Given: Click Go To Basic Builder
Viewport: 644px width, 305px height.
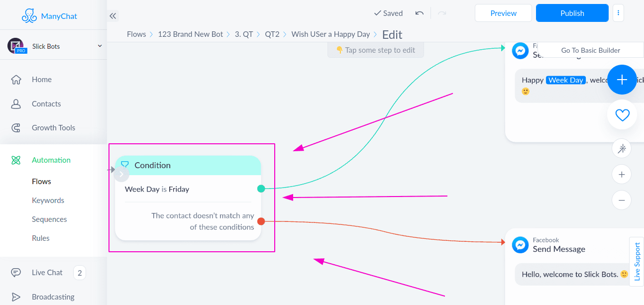Looking at the screenshot, I should click(x=591, y=50).
